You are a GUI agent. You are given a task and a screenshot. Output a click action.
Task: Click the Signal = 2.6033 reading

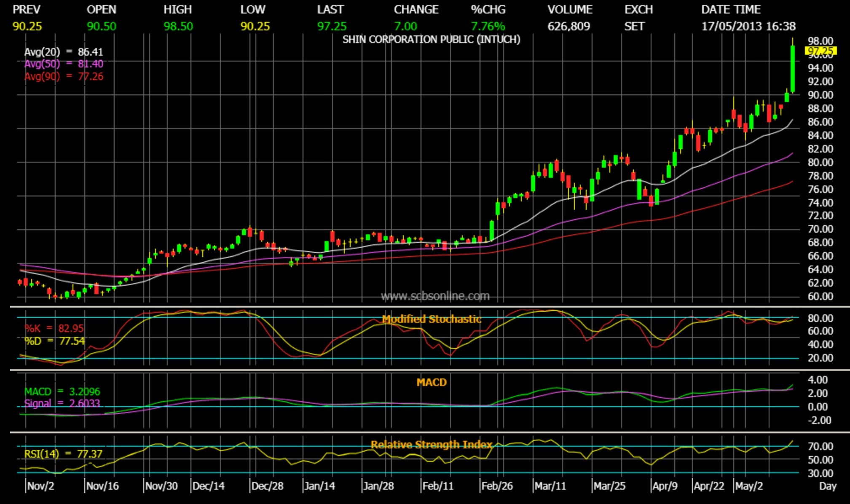tap(62, 403)
